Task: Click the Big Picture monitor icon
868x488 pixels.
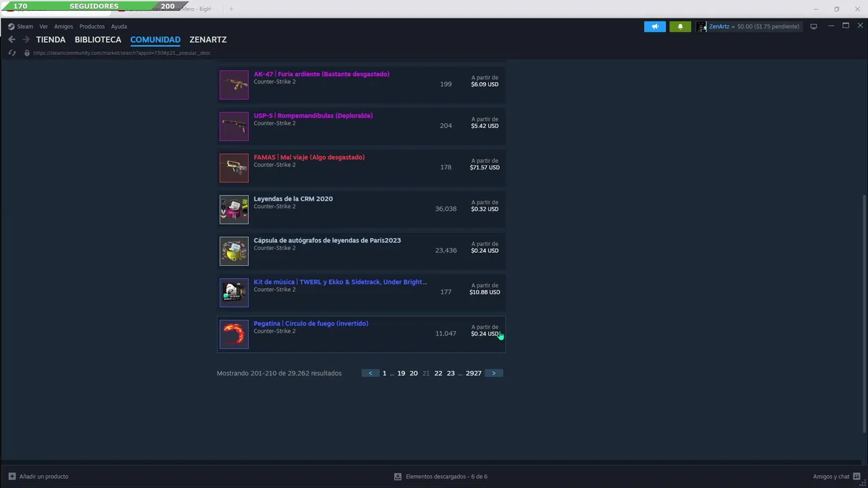Action: tap(813, 26)
